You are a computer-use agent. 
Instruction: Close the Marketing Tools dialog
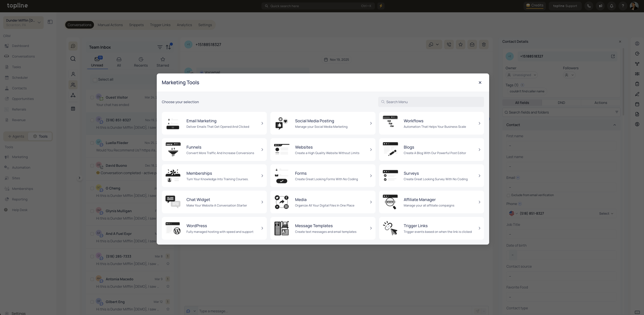tap(480, 83)
